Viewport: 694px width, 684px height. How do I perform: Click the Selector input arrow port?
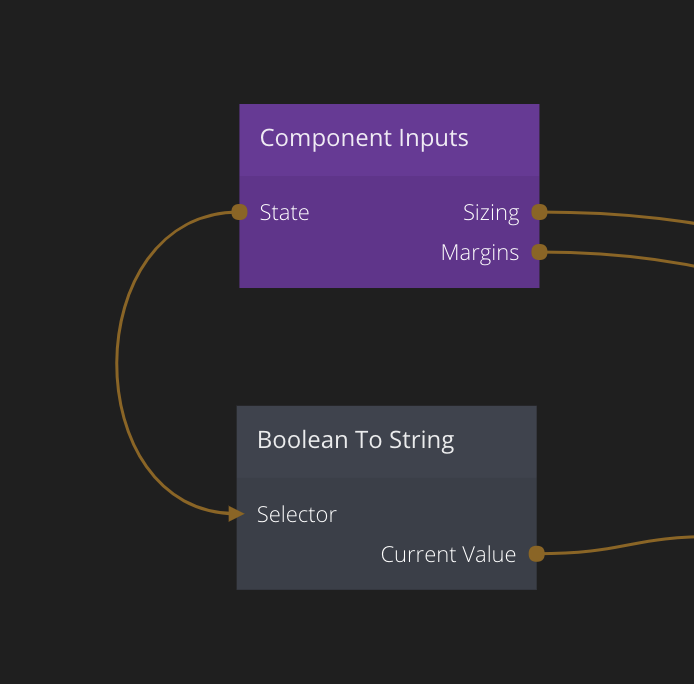coord(236,514)
